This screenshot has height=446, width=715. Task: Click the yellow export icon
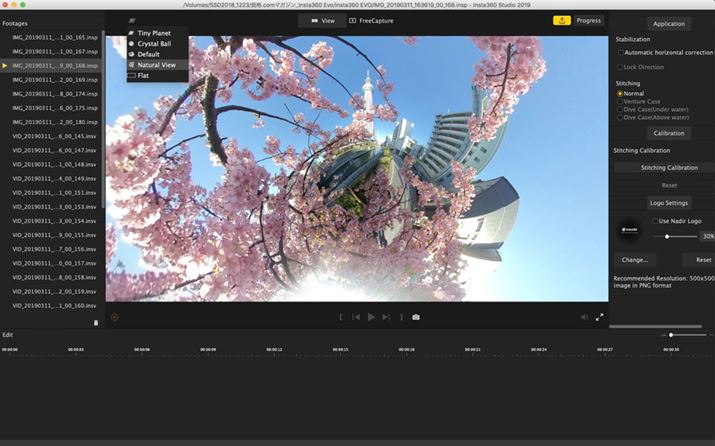(561, 20)
